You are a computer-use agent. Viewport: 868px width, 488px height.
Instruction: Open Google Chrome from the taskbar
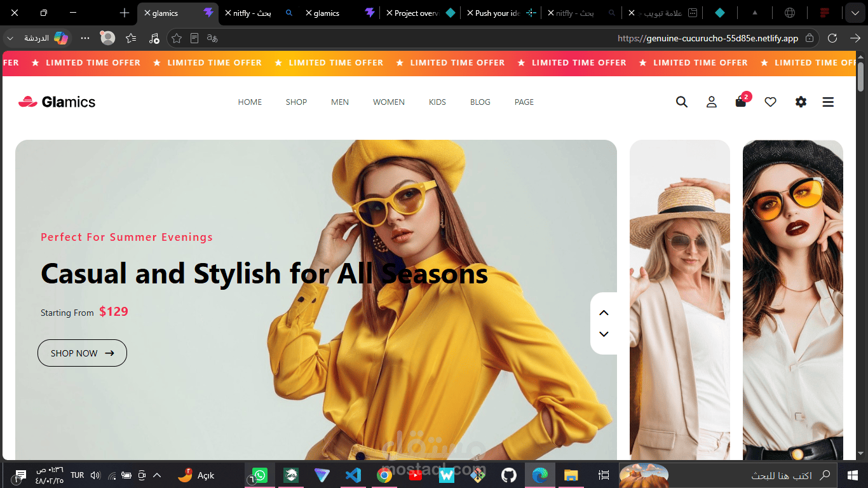coord(384,475)
